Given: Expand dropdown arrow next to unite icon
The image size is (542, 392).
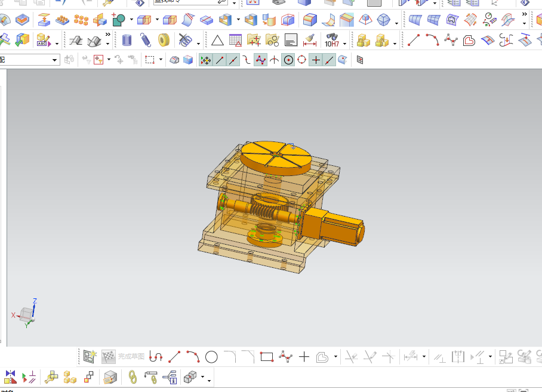Looking at the screenshot, I should [x=131, y=20].
